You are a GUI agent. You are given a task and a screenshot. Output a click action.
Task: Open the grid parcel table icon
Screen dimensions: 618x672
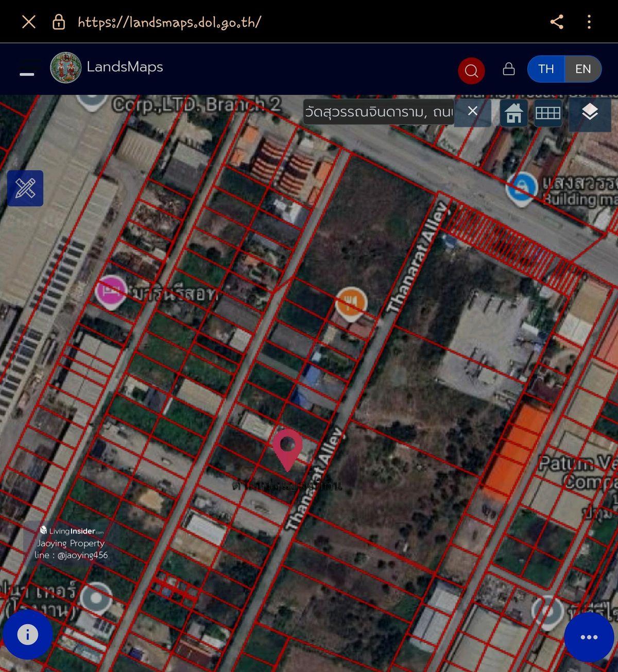click(547, 113)
